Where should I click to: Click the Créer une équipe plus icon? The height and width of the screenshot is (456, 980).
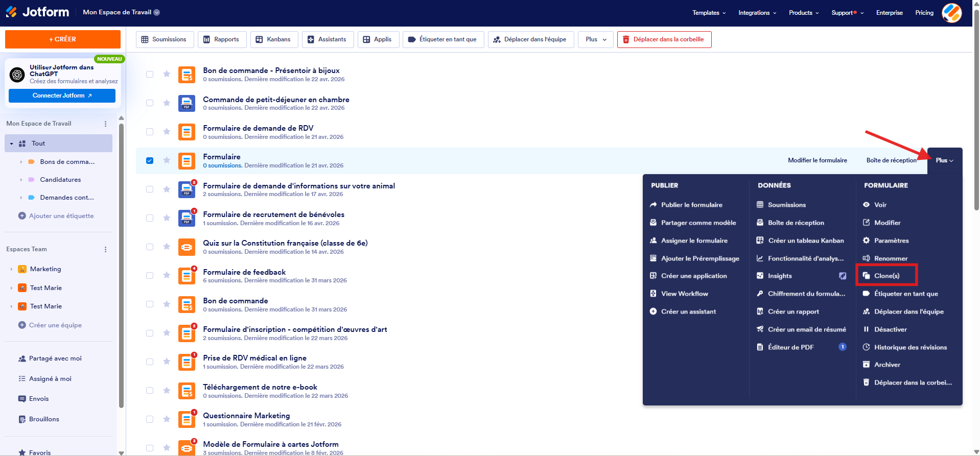pos(22,325)
